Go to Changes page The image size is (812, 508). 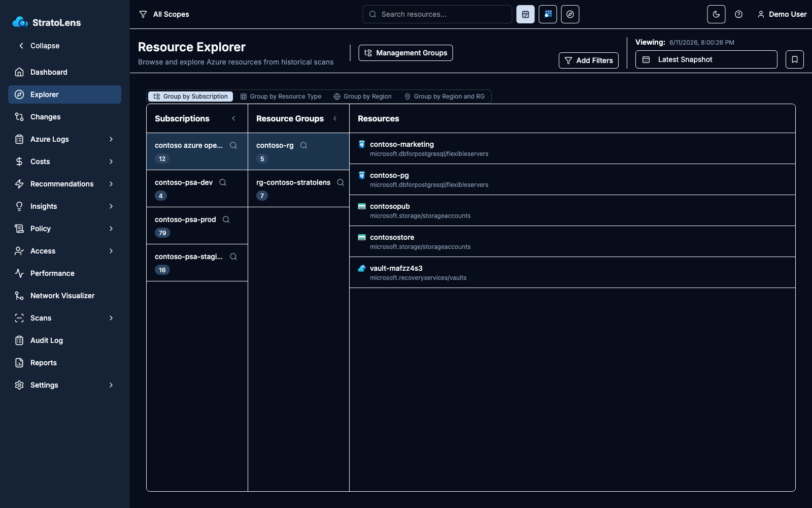[x=64, y=117]
